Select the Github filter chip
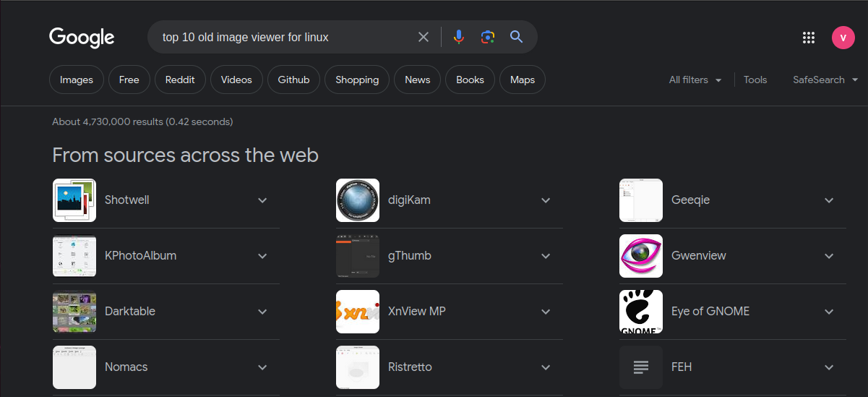This screenshot has height=397, width=868. [x=293, y=80]
